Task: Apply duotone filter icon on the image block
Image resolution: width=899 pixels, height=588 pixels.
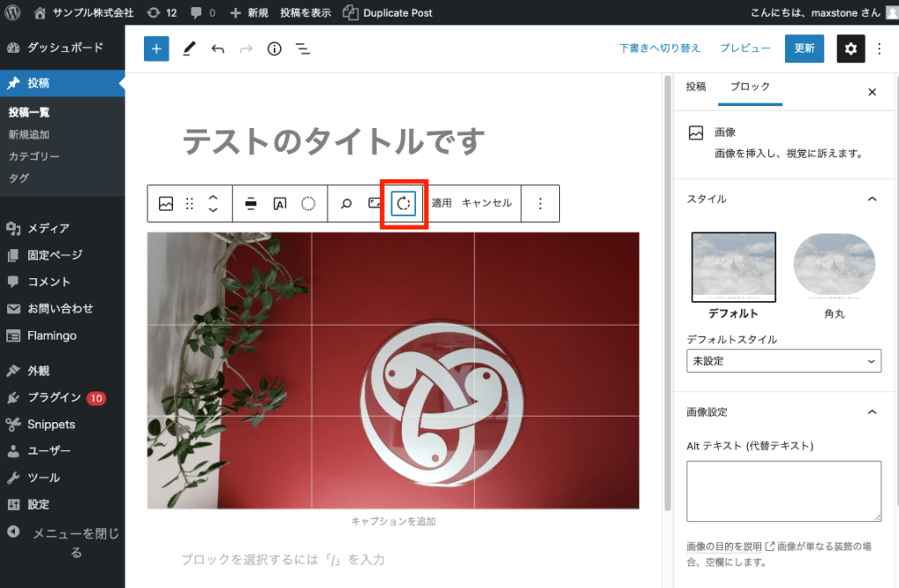Action: point(308,203)
